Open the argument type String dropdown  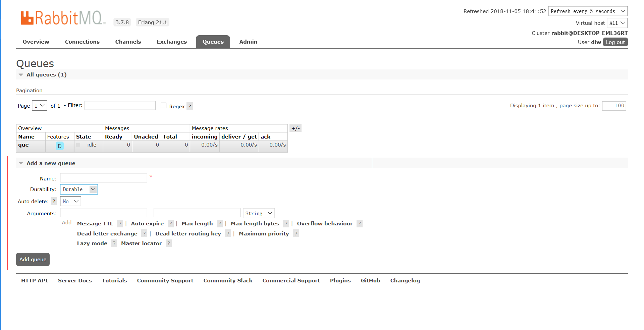pos(259,213)
